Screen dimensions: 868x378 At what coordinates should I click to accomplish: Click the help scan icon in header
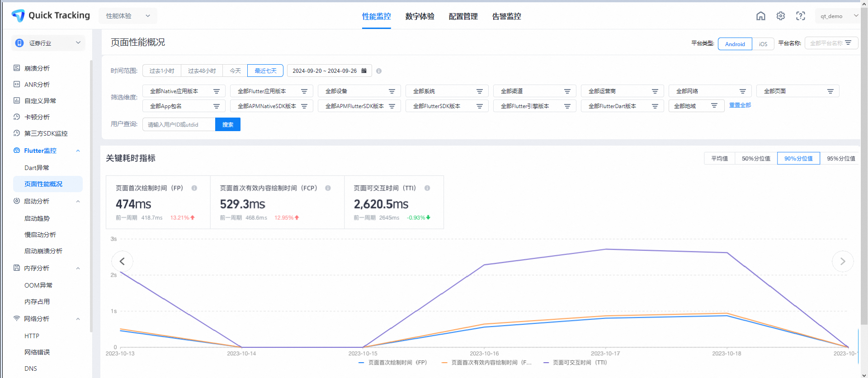(801, 16)
